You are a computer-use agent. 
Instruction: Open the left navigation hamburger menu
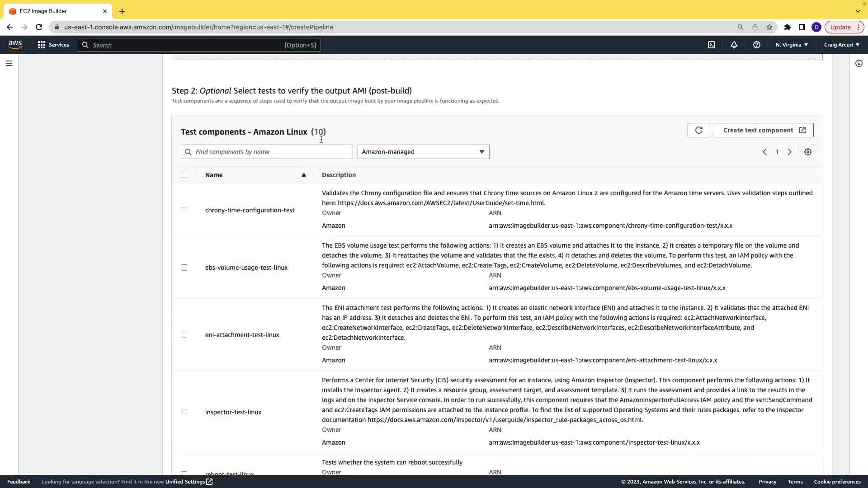point(9,63)
